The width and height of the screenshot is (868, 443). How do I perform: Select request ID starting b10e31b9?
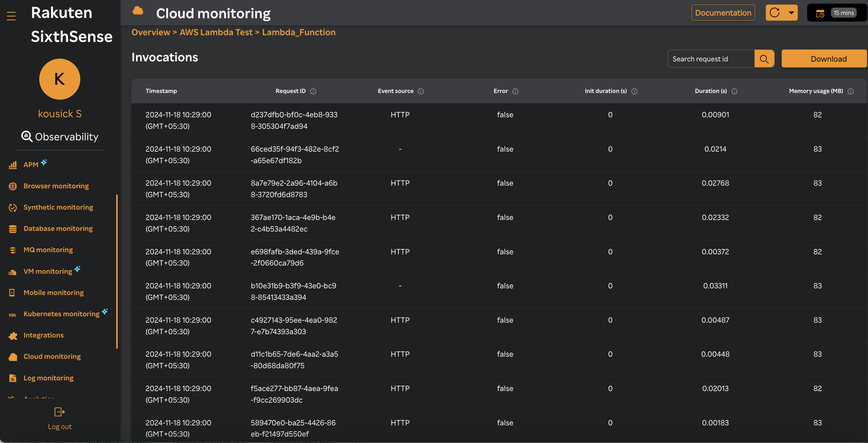coord(293,291)
